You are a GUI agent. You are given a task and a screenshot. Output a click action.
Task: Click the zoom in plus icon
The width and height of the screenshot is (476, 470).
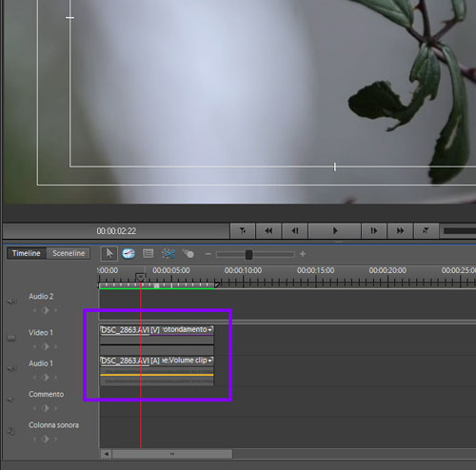click(303, 254)
